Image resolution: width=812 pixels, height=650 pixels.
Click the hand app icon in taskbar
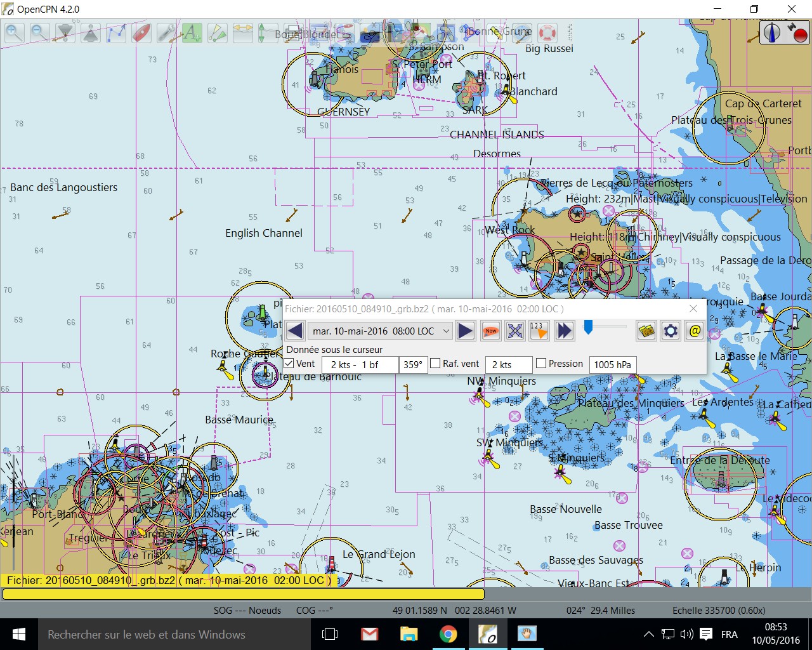tap(527, 634)
